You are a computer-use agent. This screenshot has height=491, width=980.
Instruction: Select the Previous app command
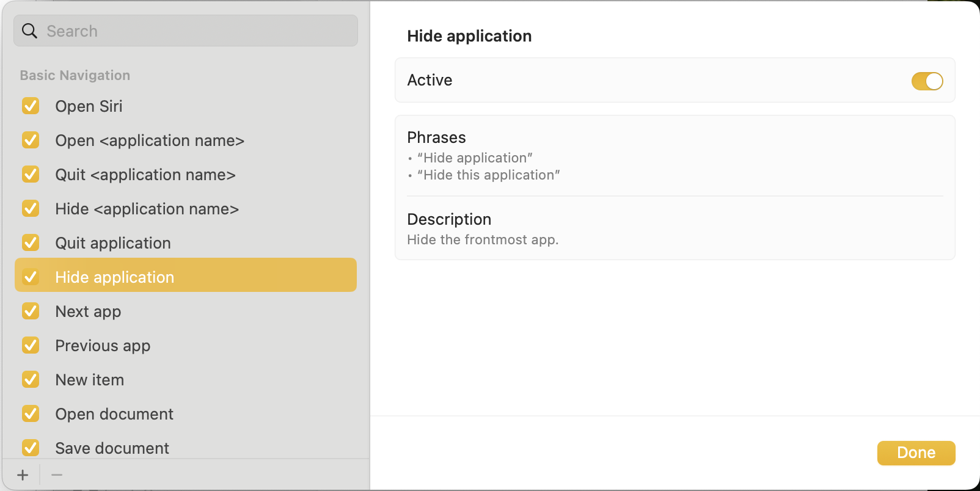[x=103, y=346]
